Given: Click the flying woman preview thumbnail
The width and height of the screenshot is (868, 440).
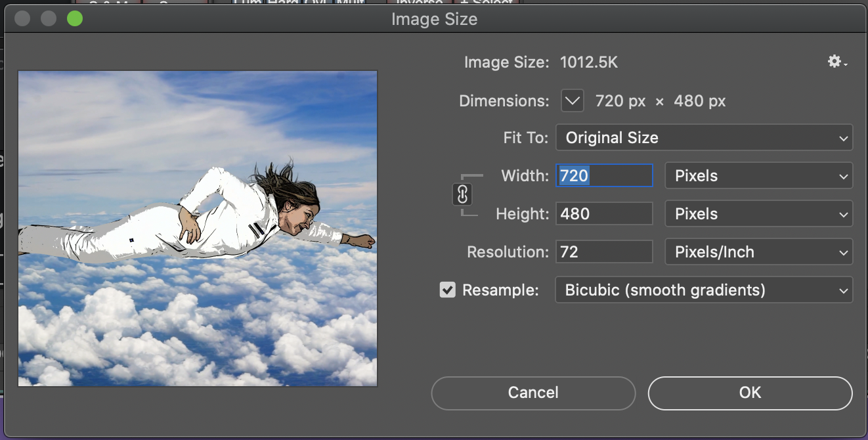Looking at the screenshot, I should point(197,228).
